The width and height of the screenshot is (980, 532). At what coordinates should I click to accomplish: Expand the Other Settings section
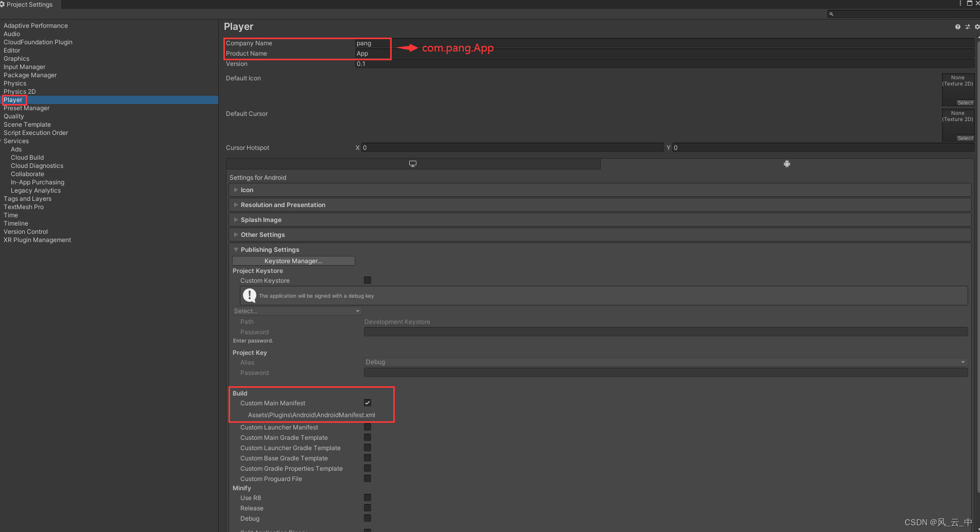[235, 234]
